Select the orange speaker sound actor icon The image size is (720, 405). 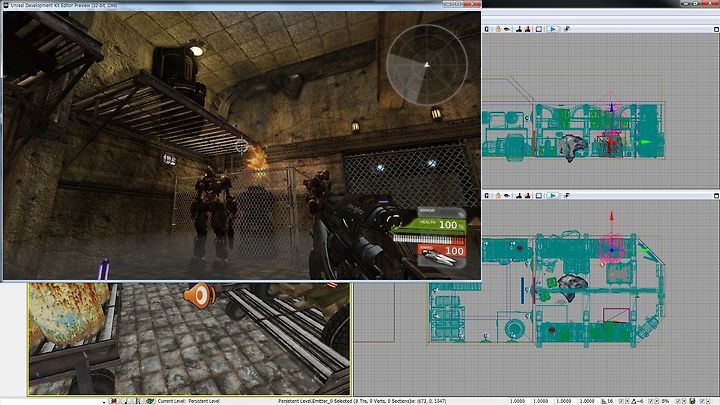click(199, 295)
